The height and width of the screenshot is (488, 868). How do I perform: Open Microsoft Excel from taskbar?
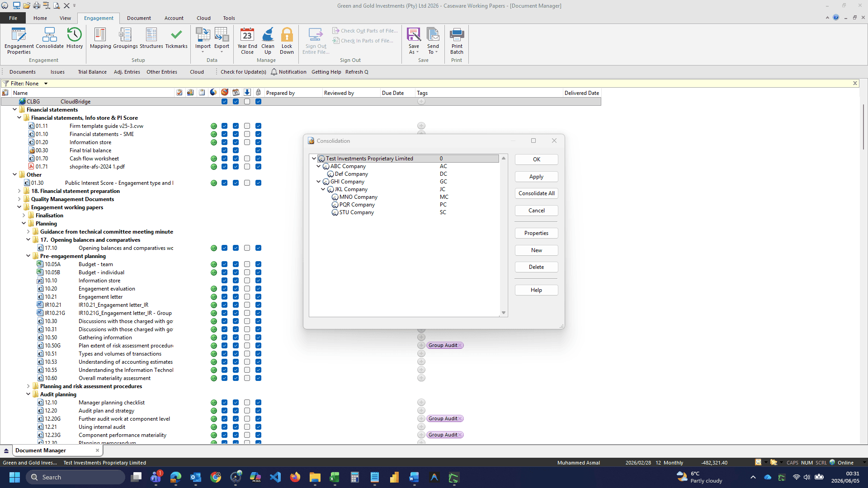point(335,477)
